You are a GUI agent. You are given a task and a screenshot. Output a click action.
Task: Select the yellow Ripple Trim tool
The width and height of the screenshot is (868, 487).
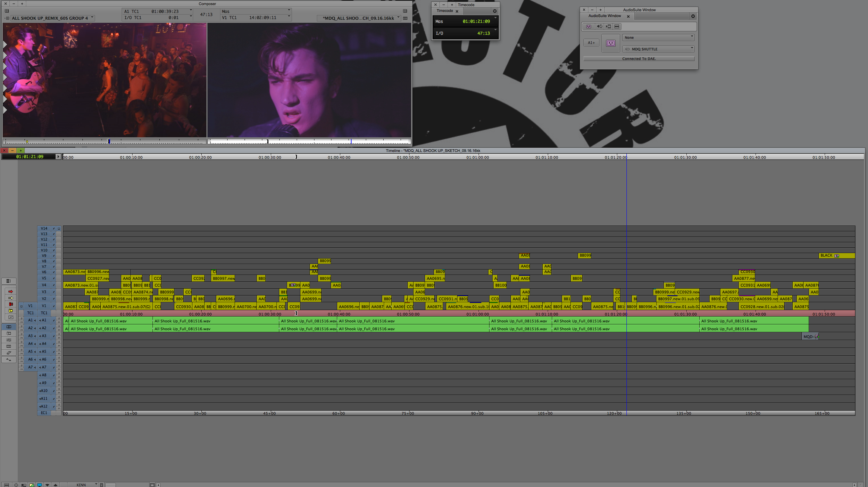point(10,311)
